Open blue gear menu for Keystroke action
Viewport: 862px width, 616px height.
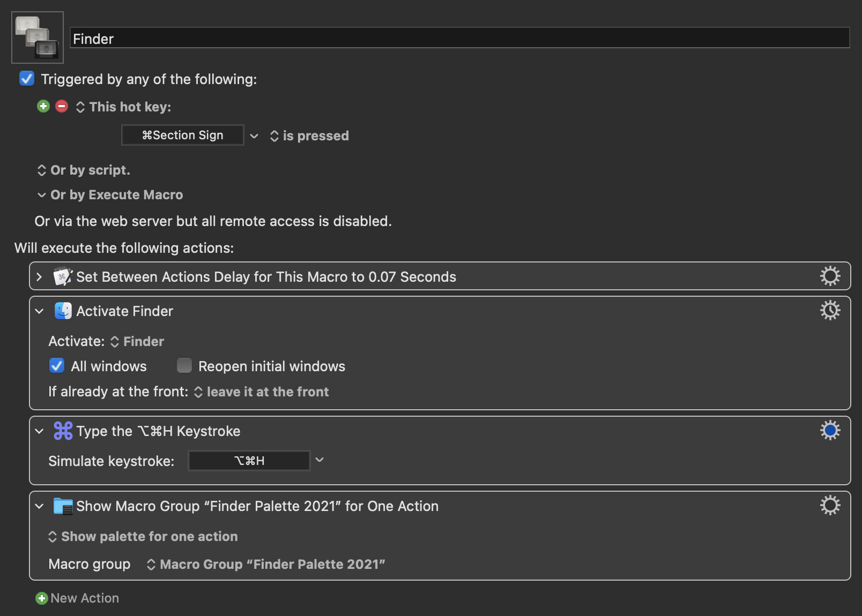(830, 430)
